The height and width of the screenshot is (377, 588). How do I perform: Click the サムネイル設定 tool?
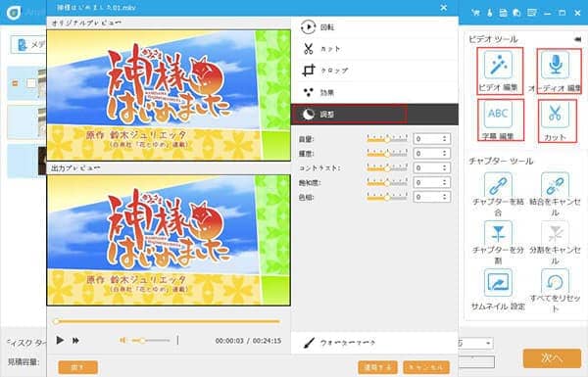pyautogui.click(x=498, y=289)
